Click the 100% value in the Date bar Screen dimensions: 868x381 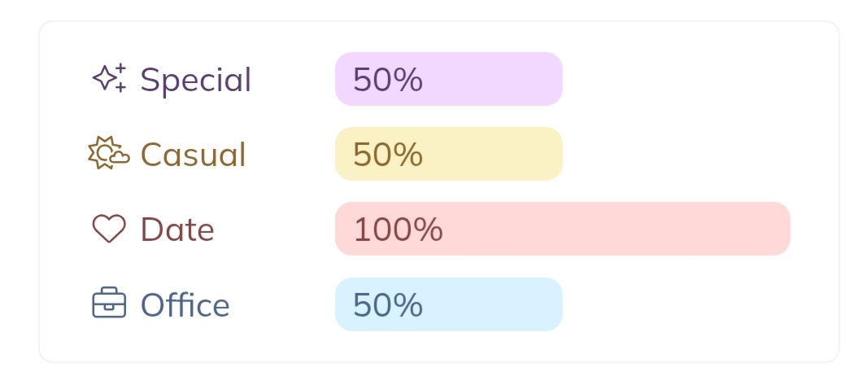click(398, 230)
